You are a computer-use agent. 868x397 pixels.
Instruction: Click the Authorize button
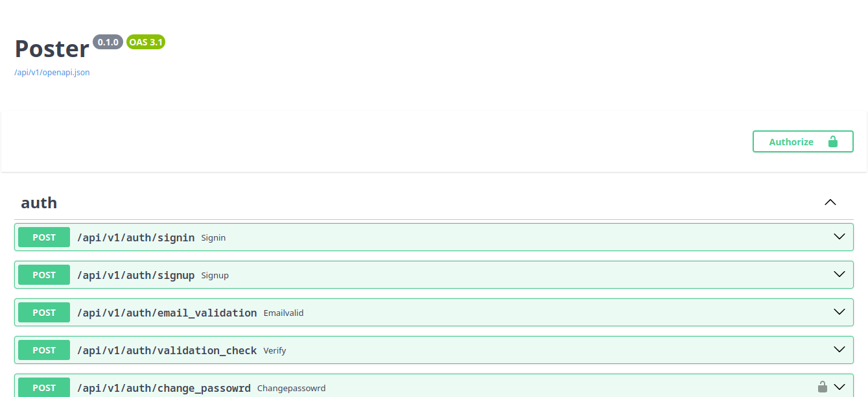(x=803, y=141)
